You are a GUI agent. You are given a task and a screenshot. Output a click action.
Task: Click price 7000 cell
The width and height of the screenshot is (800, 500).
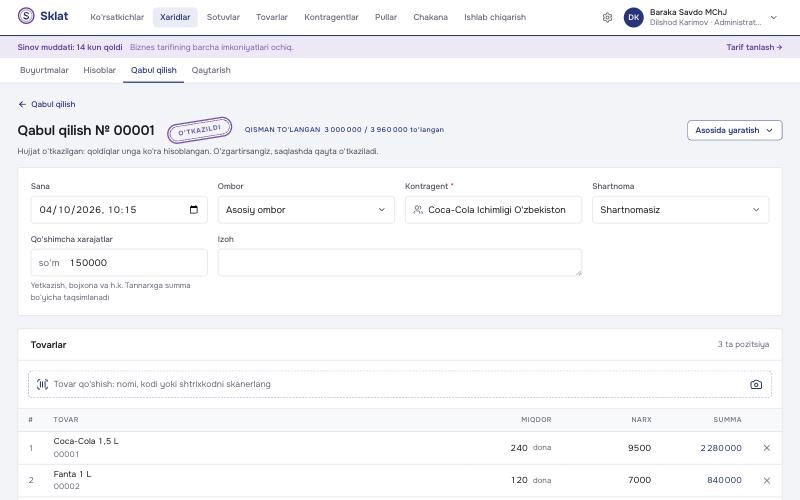639,480
